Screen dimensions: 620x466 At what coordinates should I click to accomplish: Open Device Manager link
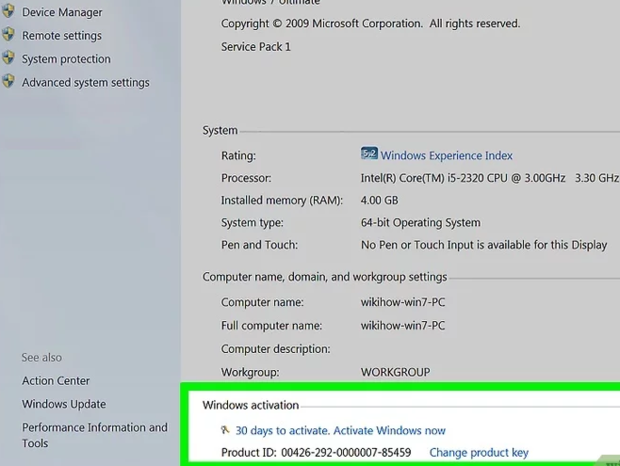pyautogui.click(x=62, y=12)
